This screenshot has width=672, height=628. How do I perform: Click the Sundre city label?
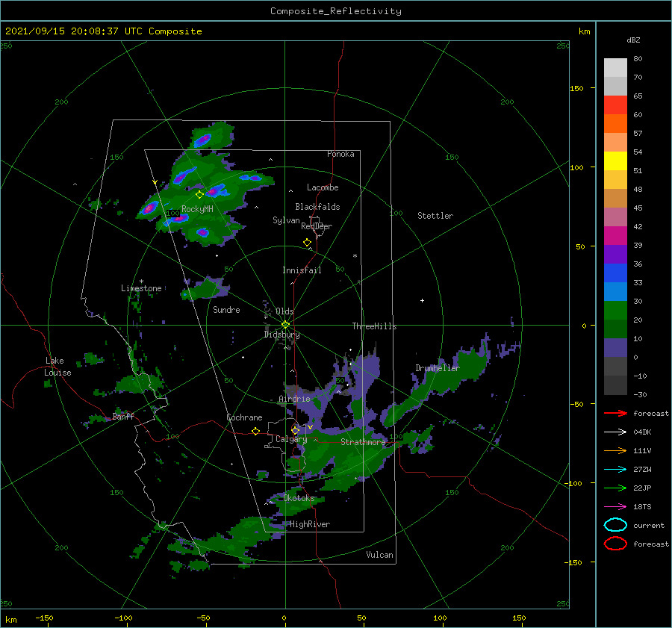pos(226,309)
